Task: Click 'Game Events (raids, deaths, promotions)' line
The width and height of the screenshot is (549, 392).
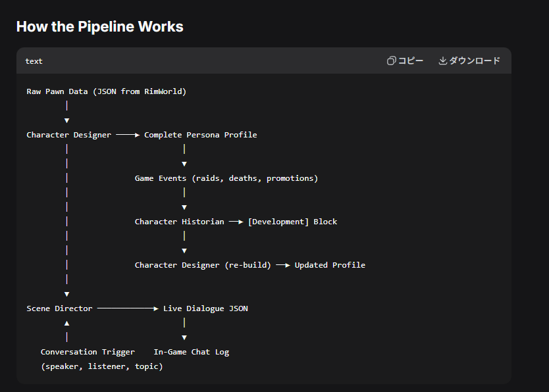Action: coord(226,178)
